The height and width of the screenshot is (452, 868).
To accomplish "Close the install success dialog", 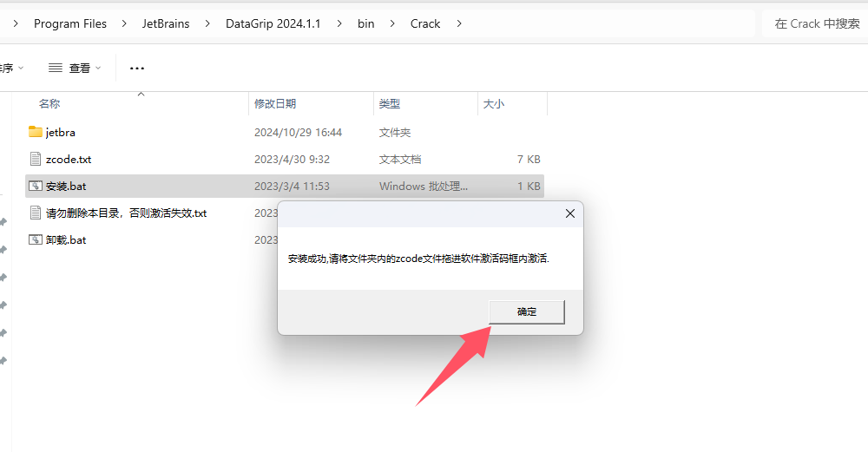I will pyautogui.click(x=570, y=213).
